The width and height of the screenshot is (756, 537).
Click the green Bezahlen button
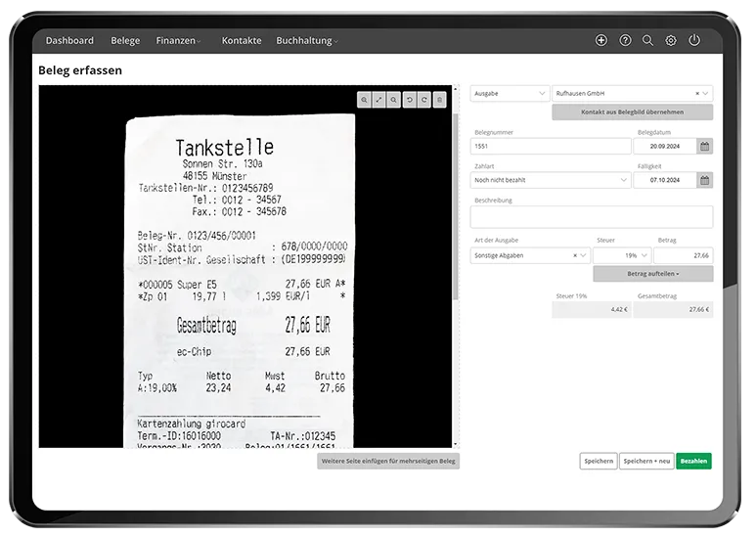693,461
